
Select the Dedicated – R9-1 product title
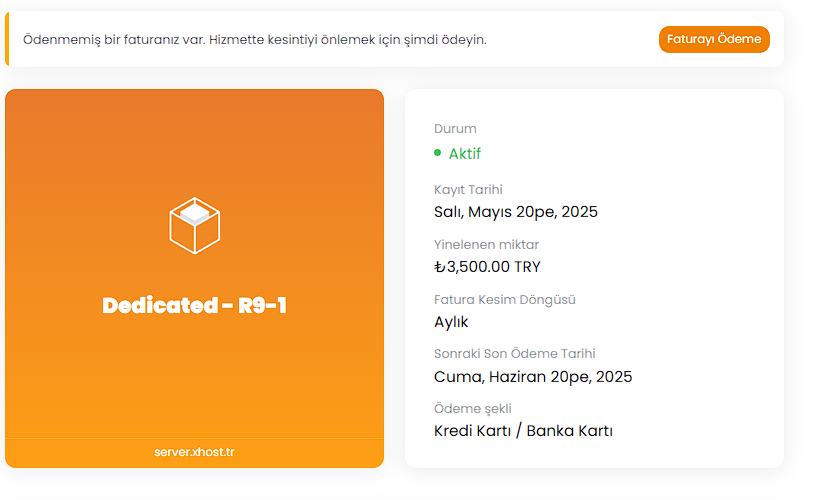(x=195, y=305)
